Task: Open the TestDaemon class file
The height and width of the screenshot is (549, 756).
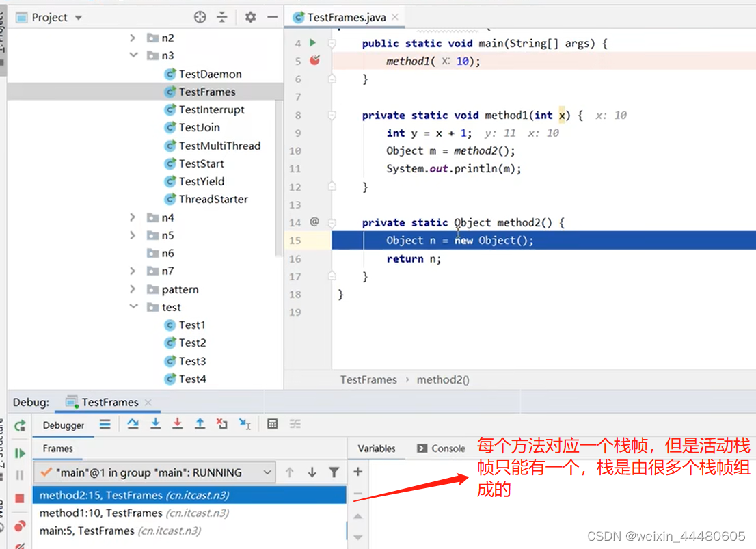Action: 208,73
